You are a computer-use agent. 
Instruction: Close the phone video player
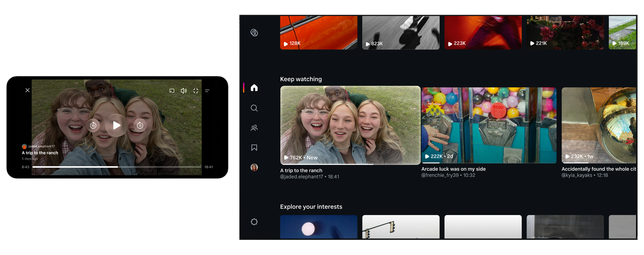[x=27, y=90]
